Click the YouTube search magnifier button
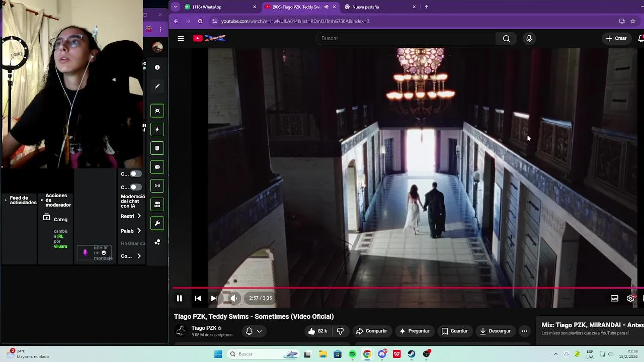 506,38
